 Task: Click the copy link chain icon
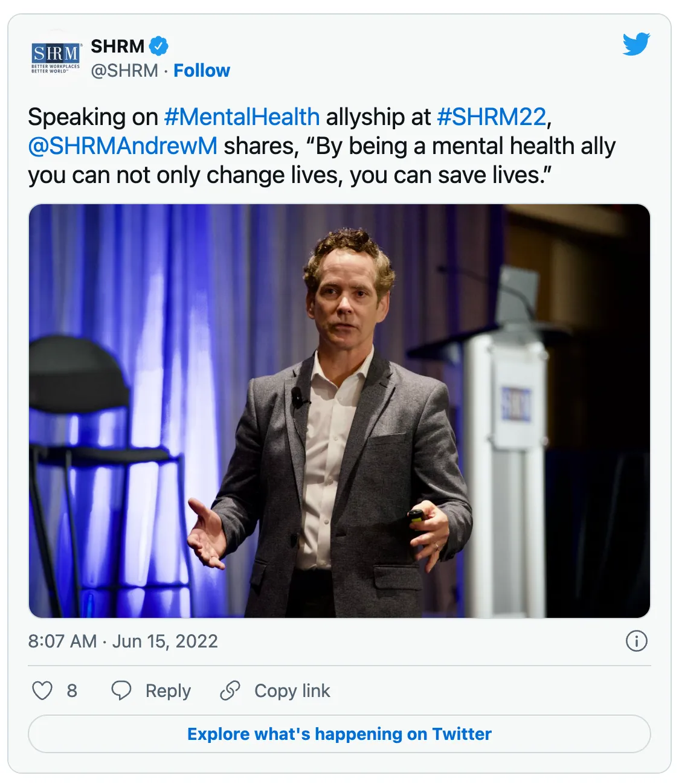[231, 690]
